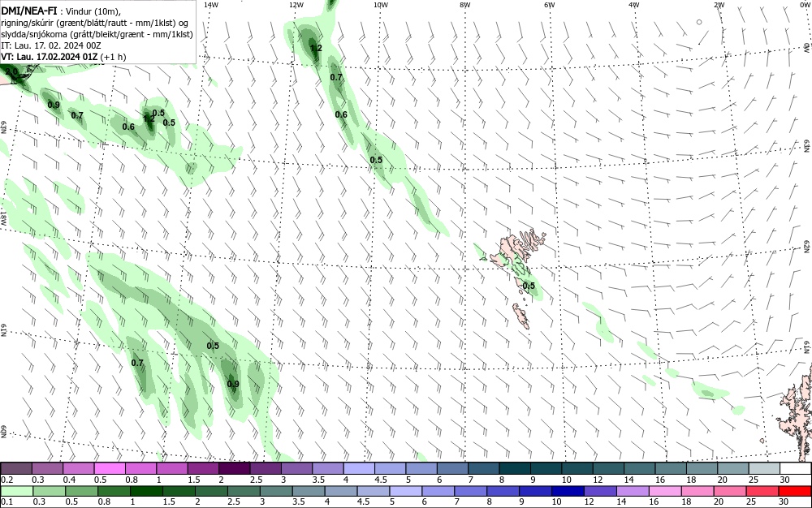Click the dark teal "9" swatch in the top legend row
Screen dimensions: 812x508
pos(546,469)
